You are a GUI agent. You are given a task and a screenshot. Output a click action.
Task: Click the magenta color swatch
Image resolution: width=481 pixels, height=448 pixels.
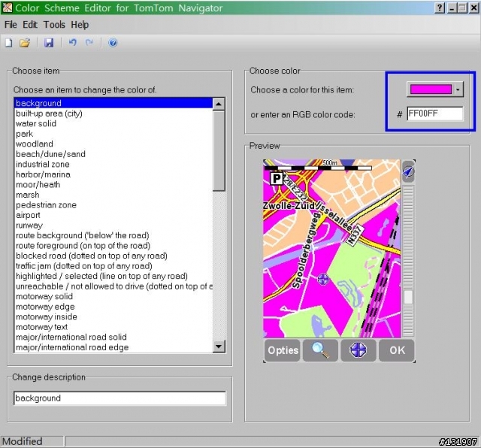(431, 89)
